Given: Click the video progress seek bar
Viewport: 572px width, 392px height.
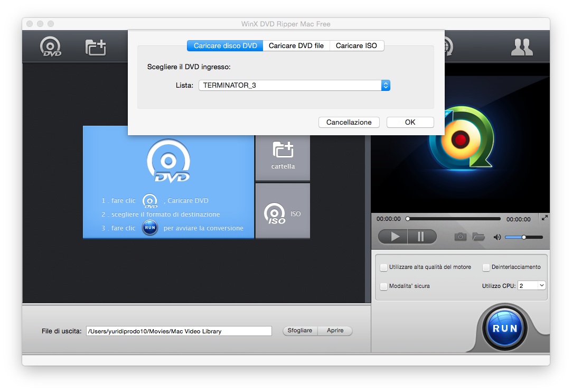Looking at the screenshot, I should 454,219.
